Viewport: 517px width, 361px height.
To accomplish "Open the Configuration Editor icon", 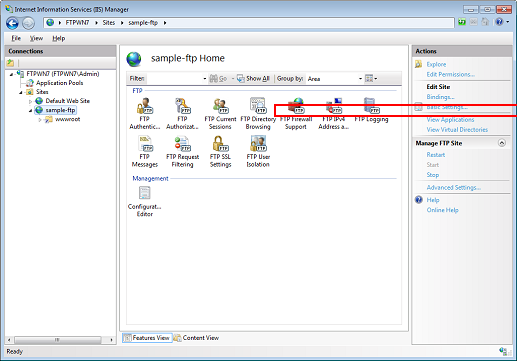I will (144, 201).
